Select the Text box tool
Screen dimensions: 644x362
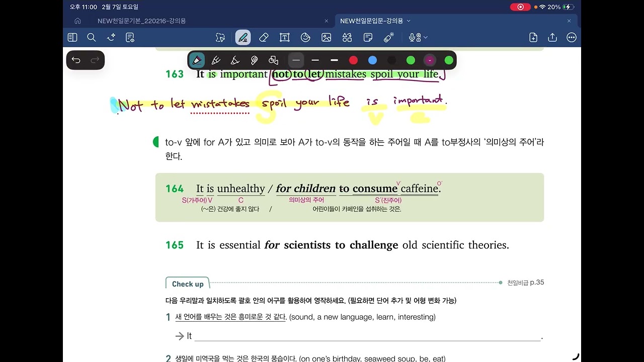point(285,37)
